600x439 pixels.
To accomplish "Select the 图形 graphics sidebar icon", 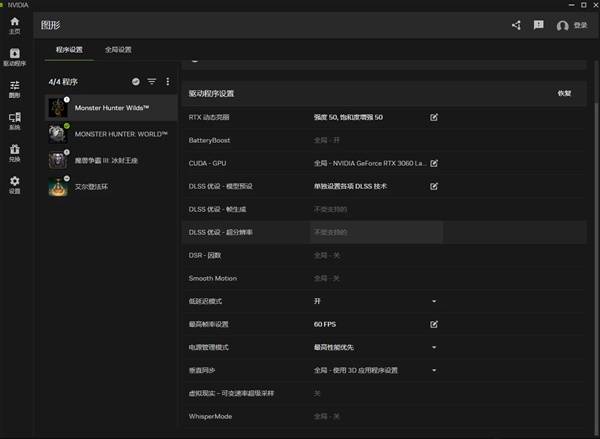I will coord(15,85).
